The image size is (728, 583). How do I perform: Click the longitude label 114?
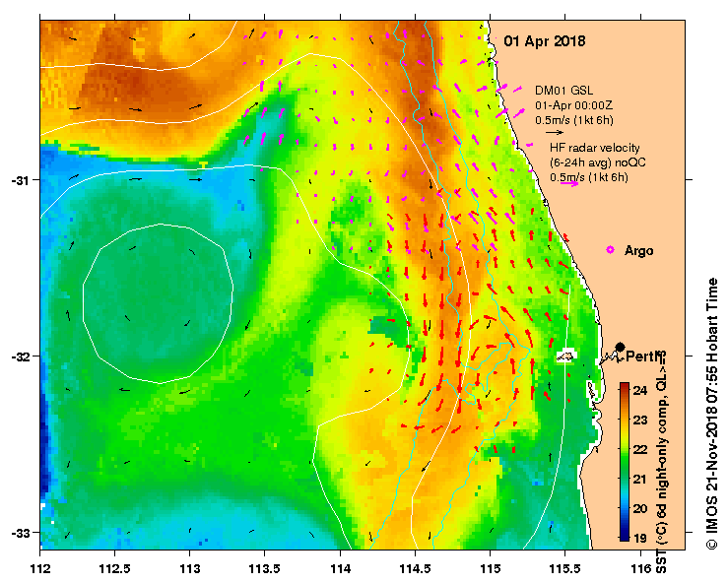pos(340,568)
